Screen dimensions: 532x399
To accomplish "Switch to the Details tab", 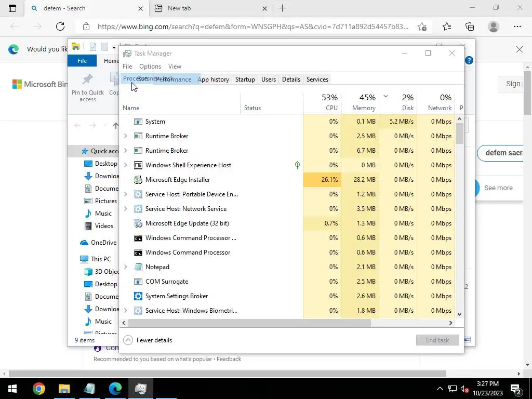I will [x=291, y=79].
